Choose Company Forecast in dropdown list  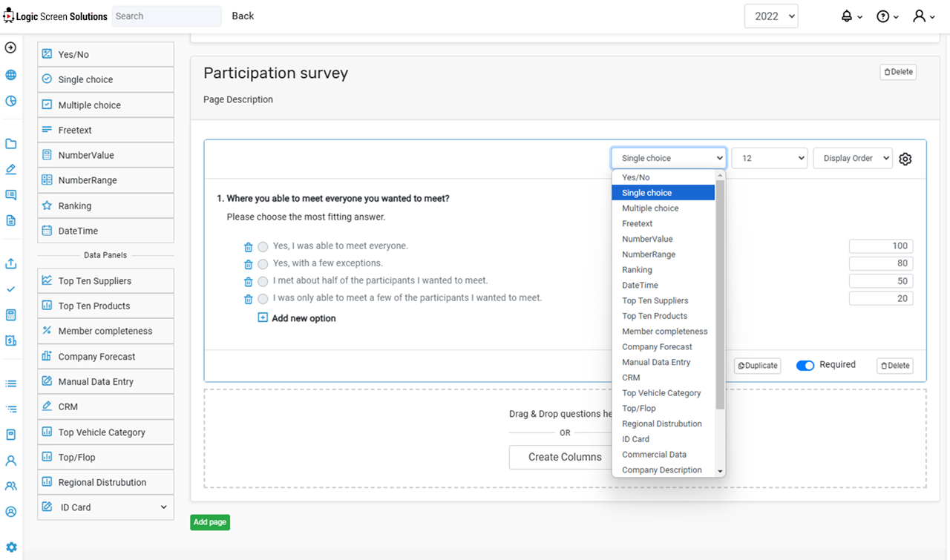click(664, 347)
